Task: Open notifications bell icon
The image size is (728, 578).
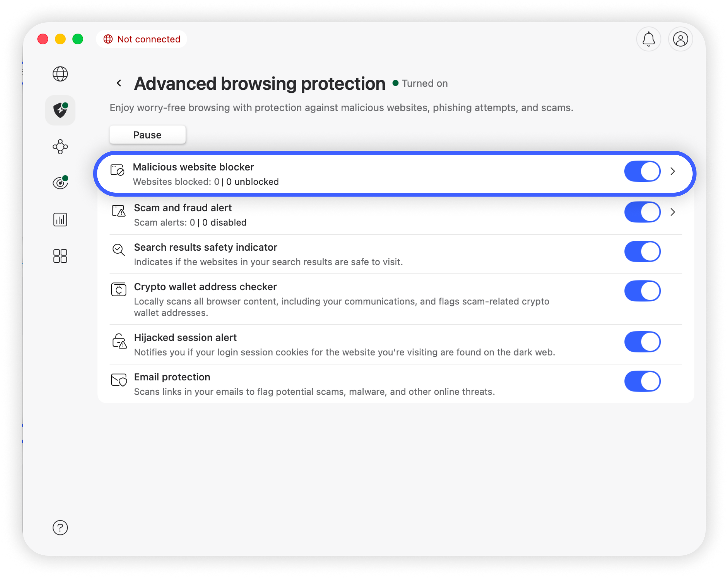Action: pos(648,39)
